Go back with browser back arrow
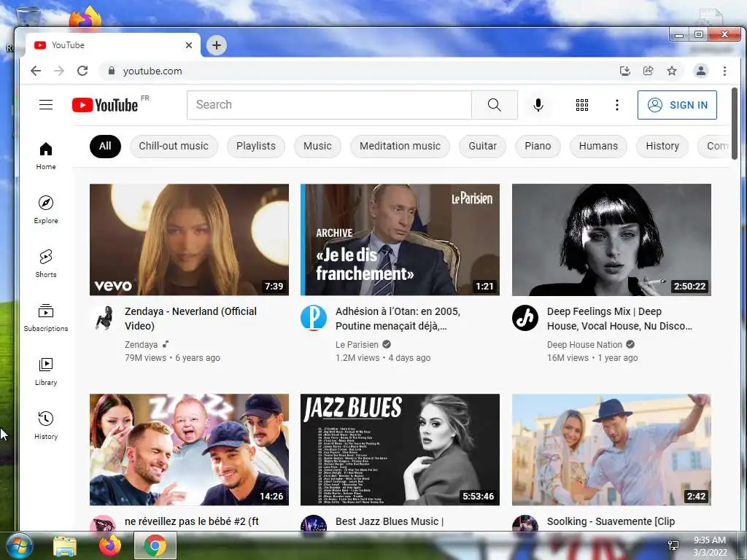 36,71
